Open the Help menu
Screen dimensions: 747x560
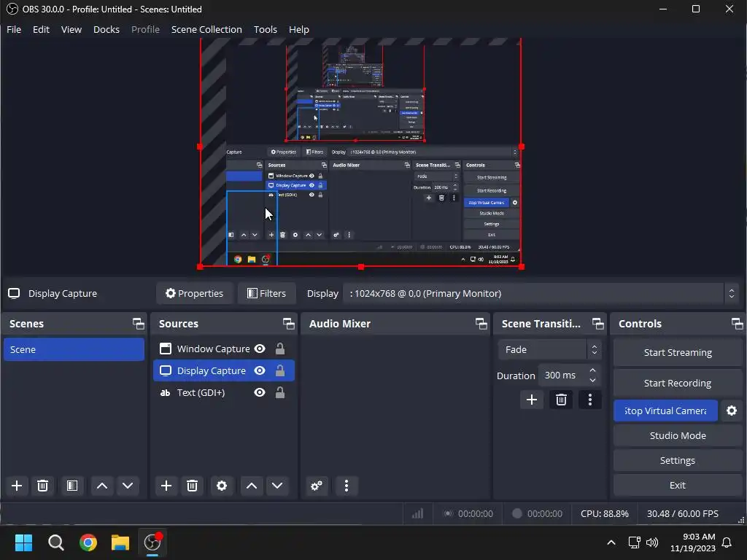298,29
